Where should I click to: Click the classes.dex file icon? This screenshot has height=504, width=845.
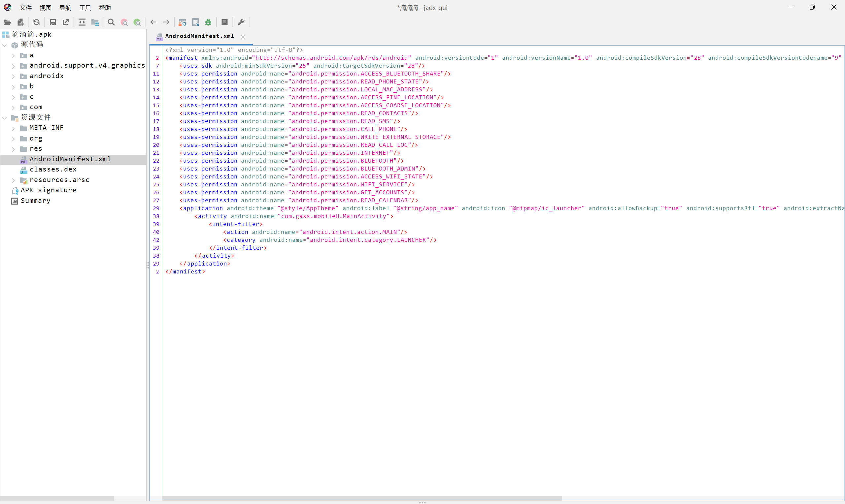(23, 170)
